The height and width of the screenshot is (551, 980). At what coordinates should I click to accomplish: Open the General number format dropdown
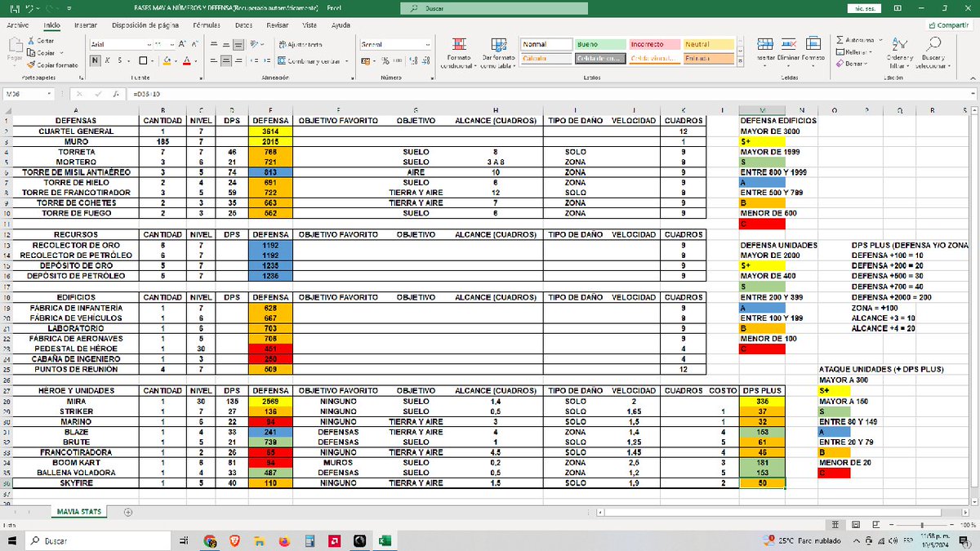coord(429,44)
